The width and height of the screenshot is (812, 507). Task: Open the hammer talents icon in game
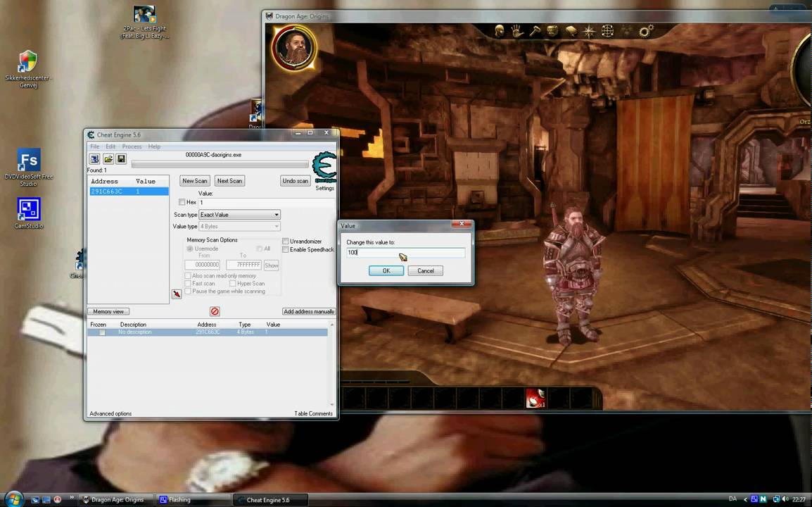[535, 31]
